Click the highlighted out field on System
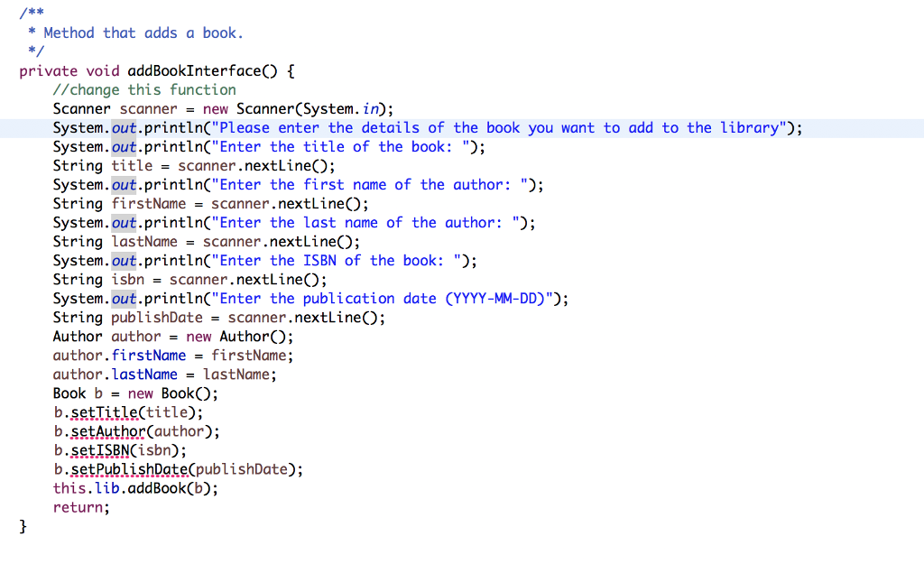This screenshot has width=924, height=564. 124,127
